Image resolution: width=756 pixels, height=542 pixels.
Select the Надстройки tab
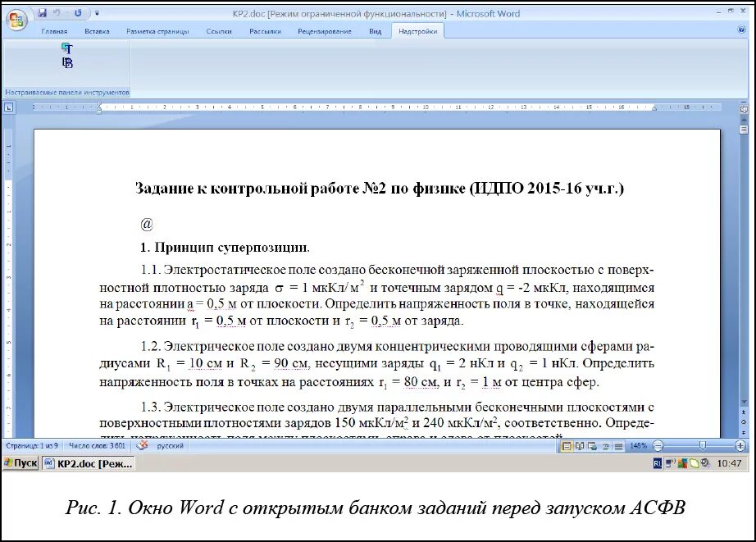coord(418,31)
